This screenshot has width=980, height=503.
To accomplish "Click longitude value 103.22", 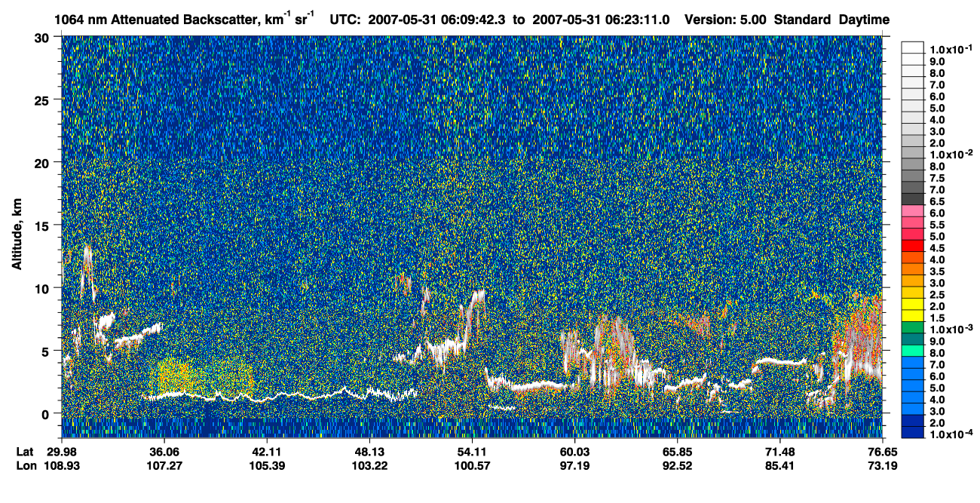I will pyautogui.click(x=369, y=465).
